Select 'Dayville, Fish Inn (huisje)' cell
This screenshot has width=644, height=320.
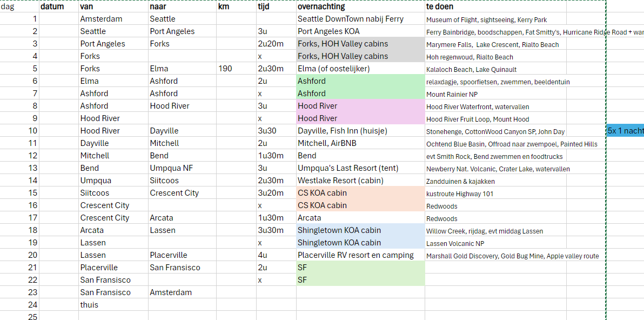360,131
